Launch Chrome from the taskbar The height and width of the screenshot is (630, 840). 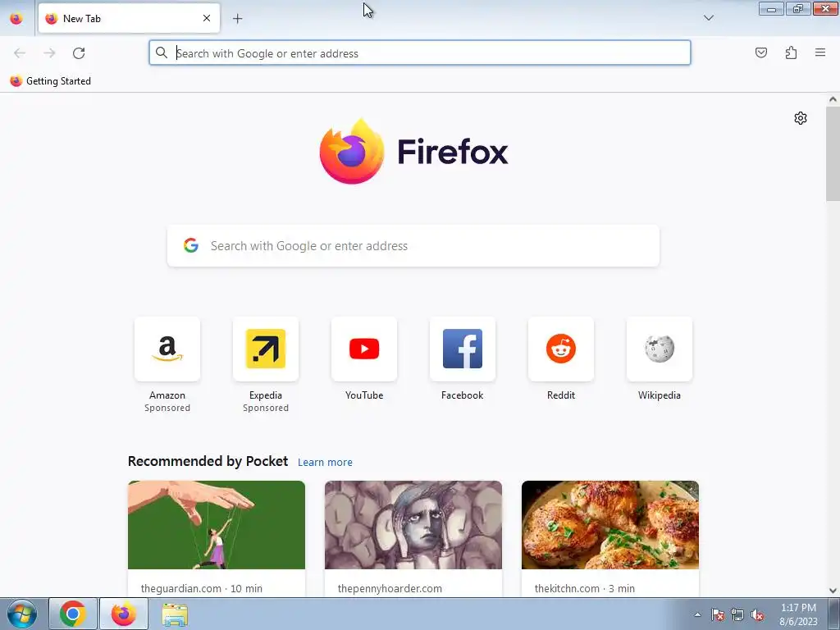pyautogui.click(x=73, y=614)
